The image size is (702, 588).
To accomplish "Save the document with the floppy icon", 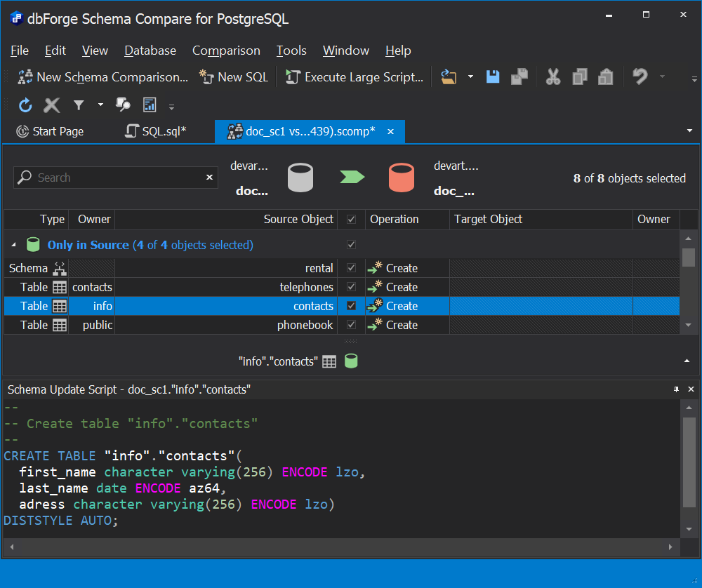I will (493, 77).
